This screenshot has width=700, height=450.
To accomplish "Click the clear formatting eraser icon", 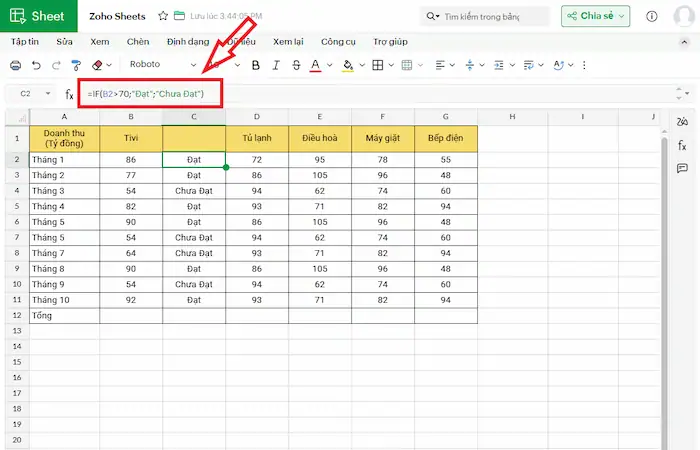I will point(97,65).
